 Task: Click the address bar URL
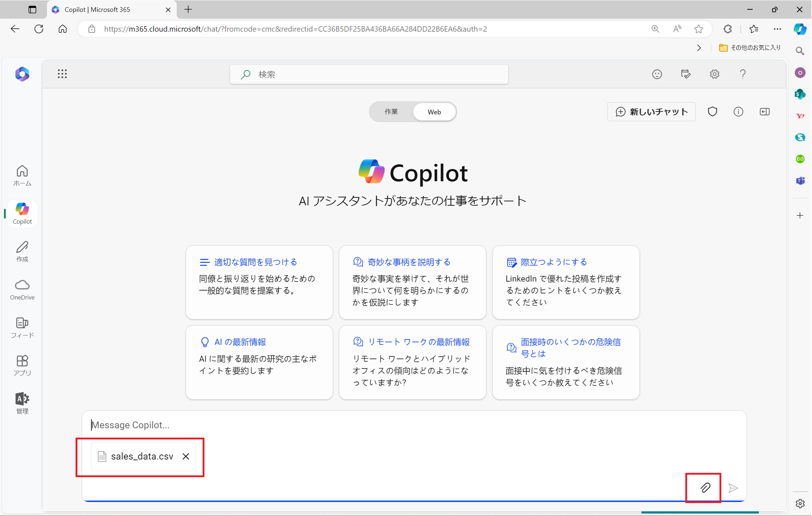[295, 29]
